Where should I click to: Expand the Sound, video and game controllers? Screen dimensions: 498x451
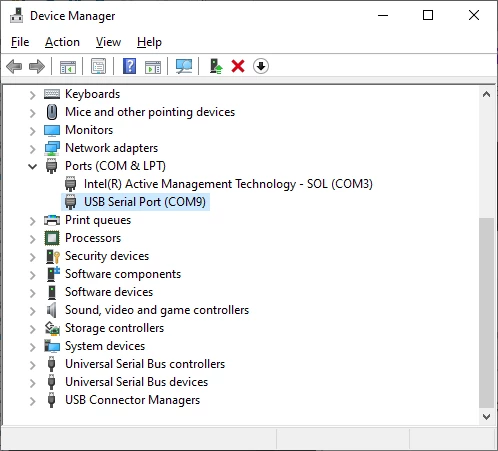32,311
